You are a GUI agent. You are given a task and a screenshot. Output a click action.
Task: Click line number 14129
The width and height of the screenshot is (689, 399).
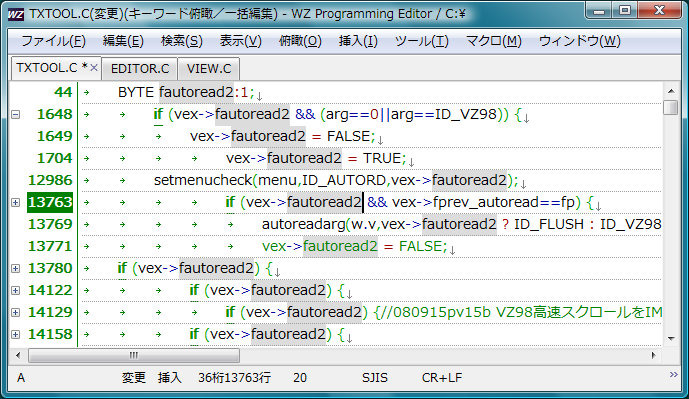(50, 312)
